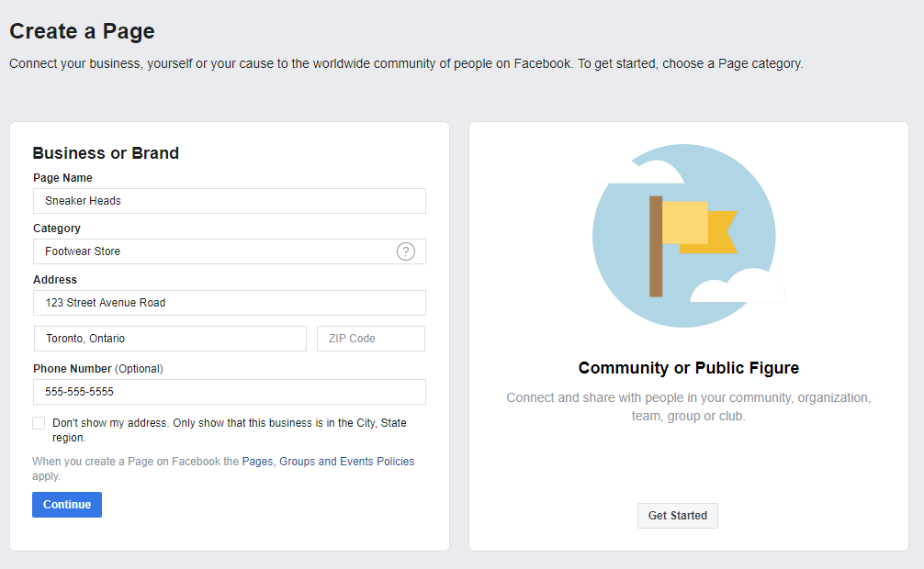Screen dimensions: 924x569
Task: Click the street address field
Action: point(230,303)
